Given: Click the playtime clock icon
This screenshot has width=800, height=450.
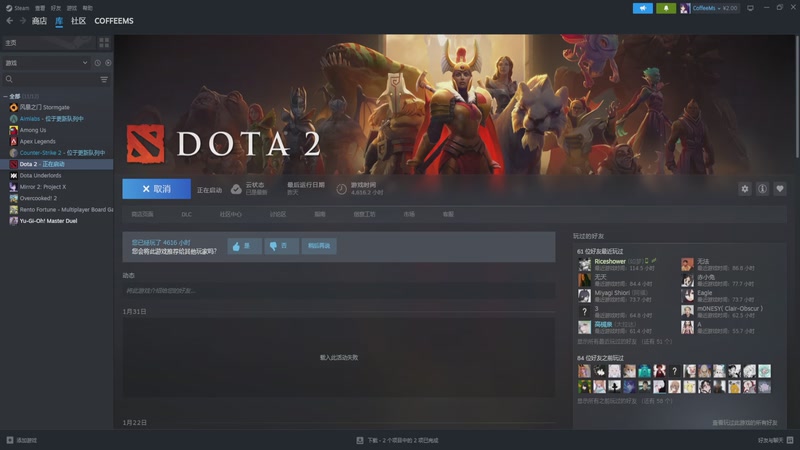Looking at the screenshot, I should (341, 189).
